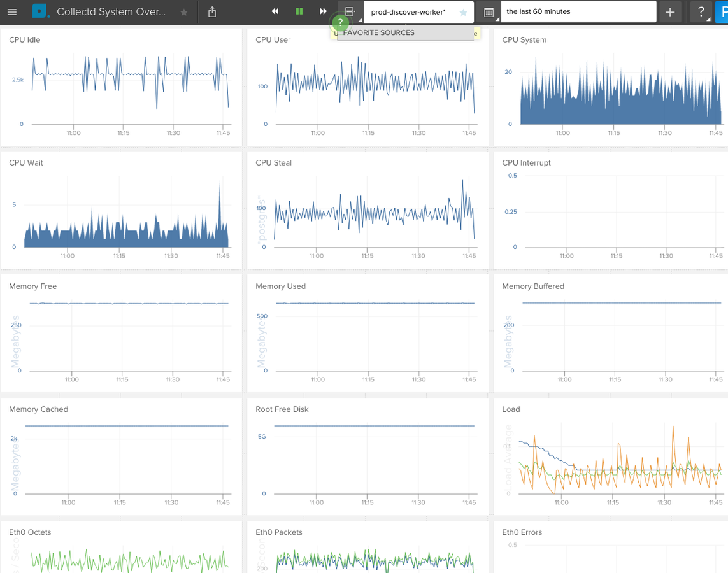Click the Load chart title
728x573 pixels.
511,409
